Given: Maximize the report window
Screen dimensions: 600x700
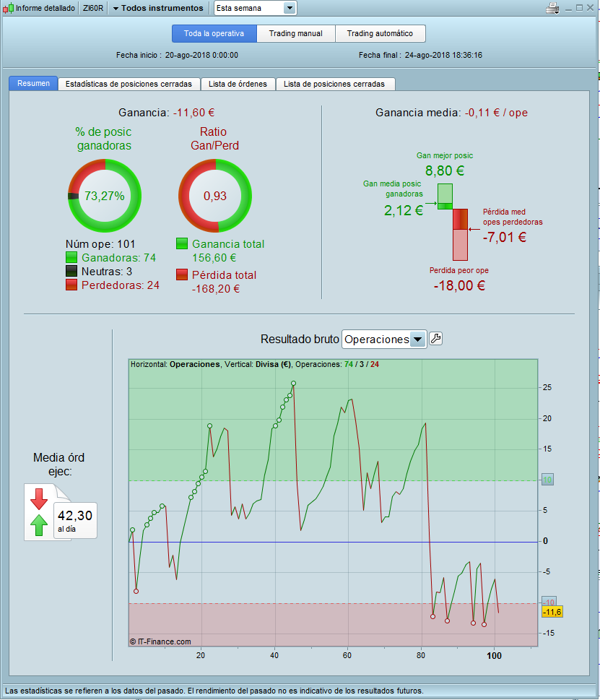Looking at the screenshot, I should point(580,8).
